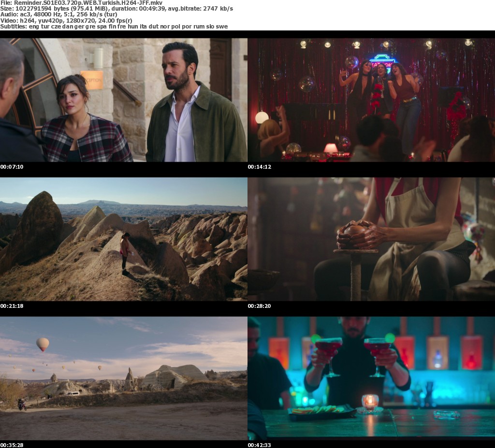Viewport: 495px width, 448px height.
Task: Click the Subtitles language list line
Action: (114, 27)
